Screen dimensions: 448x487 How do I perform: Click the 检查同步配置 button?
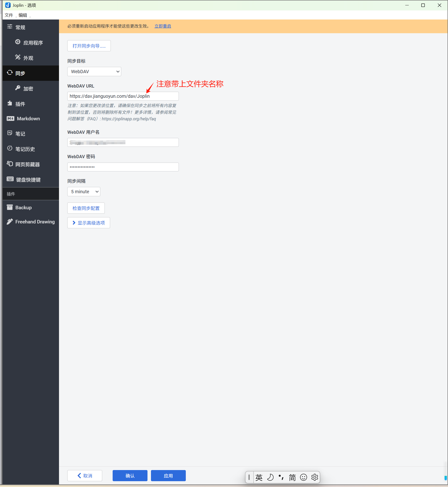click(x=86, y=208)
